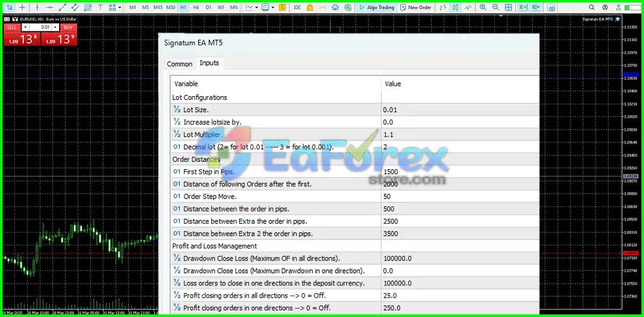Screen dimensions: 644x317
Task: Toggle chart auto scroll to end
Action: [523, 8]
